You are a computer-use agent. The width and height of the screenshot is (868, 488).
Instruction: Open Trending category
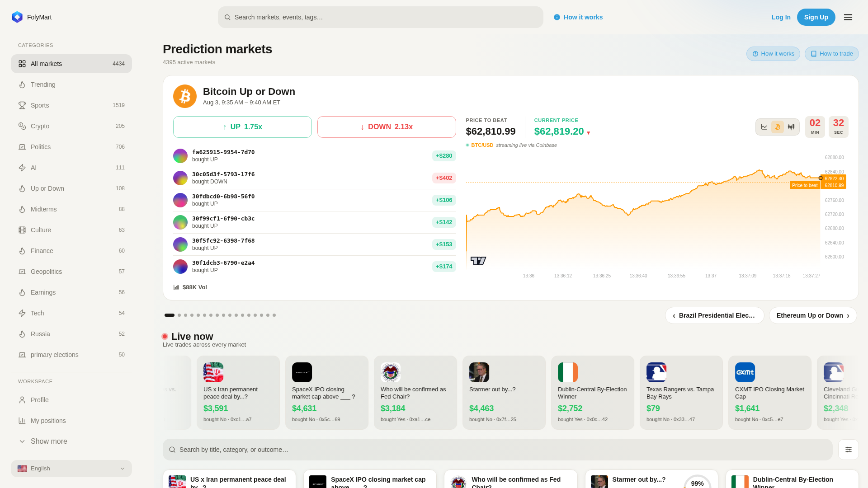71,84
